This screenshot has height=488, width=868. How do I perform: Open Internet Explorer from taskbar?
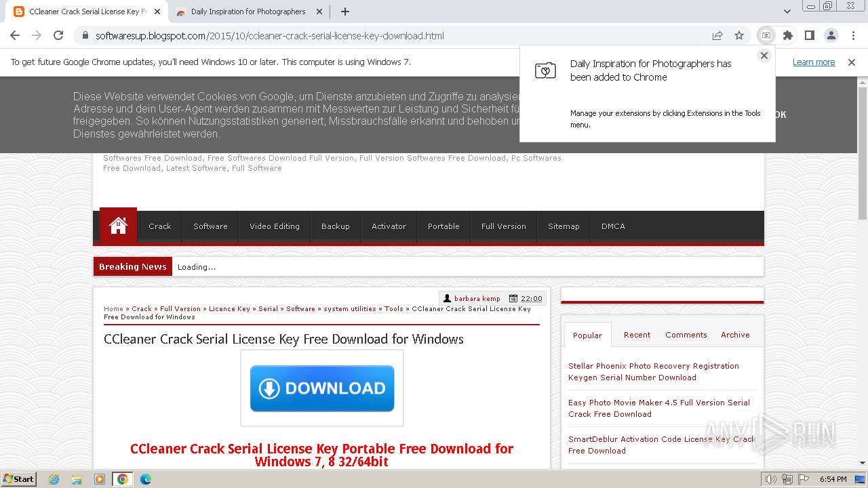coord(54,479)
